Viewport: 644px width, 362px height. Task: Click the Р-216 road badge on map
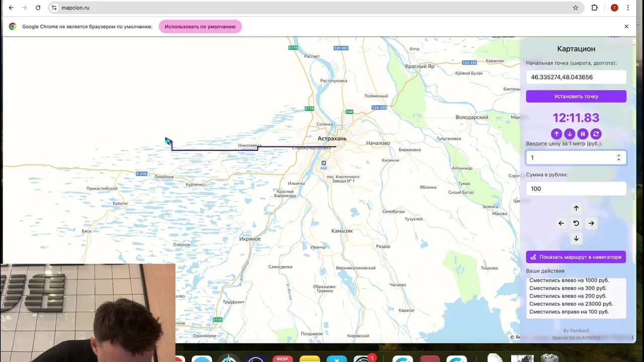point(141,174)
